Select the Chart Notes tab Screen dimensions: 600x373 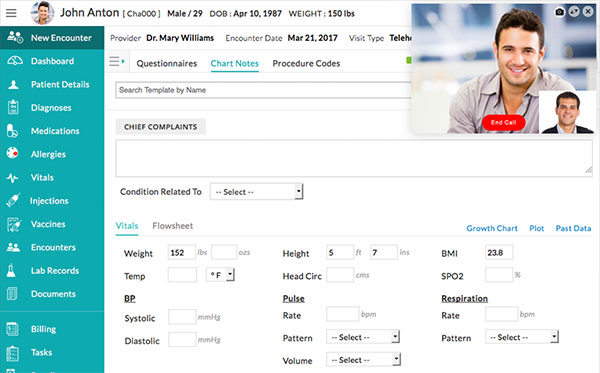[235, 64]
